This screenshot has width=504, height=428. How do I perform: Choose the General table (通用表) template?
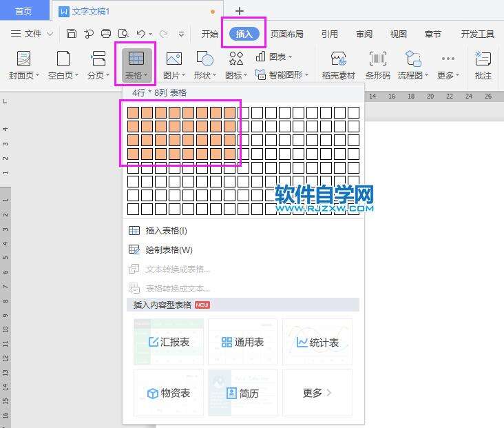coord(242,342)
